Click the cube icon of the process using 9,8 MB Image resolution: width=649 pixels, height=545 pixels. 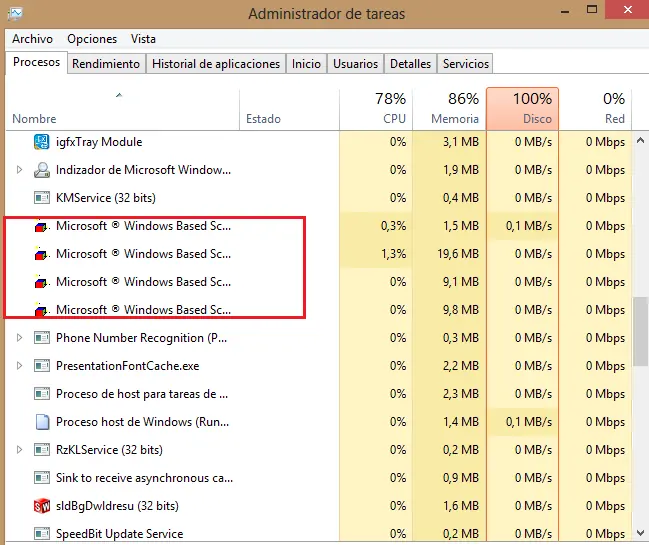click(x=41, y=310)
